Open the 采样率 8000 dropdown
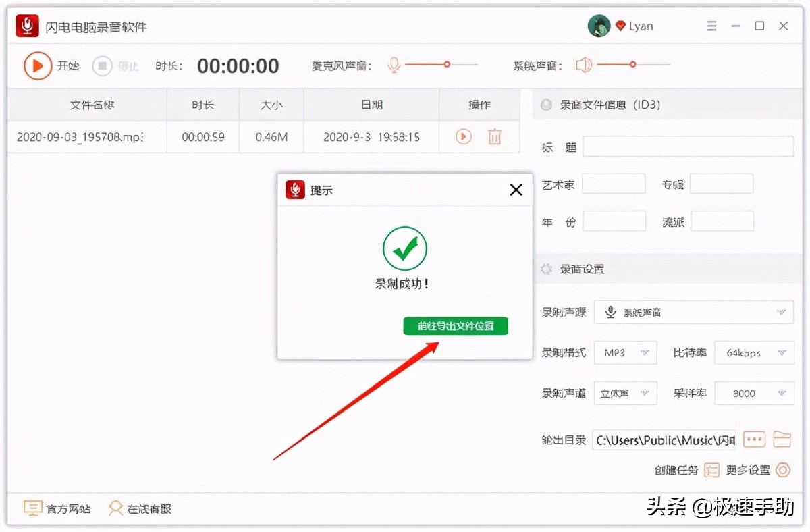This screenshot has height=532, width=810. [754, 393]
